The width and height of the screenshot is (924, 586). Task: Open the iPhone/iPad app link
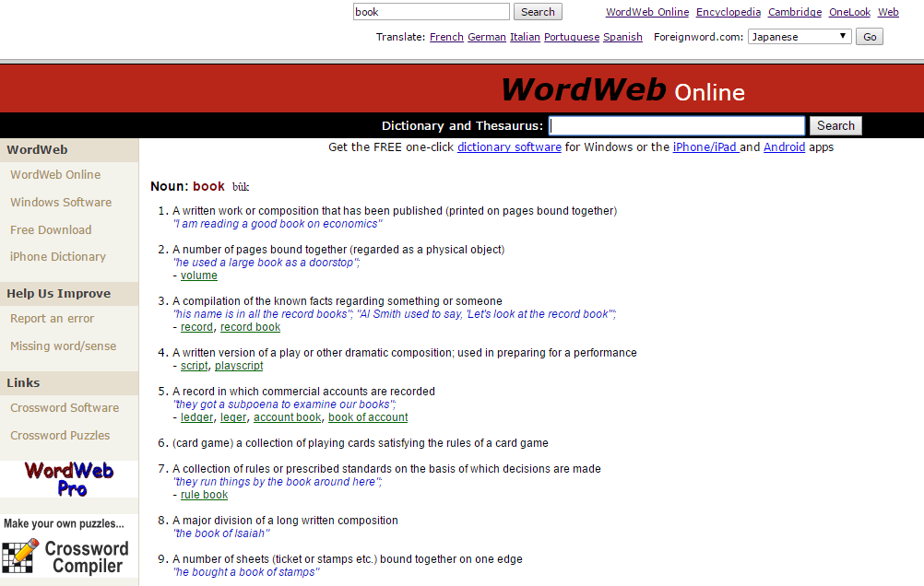705,147
